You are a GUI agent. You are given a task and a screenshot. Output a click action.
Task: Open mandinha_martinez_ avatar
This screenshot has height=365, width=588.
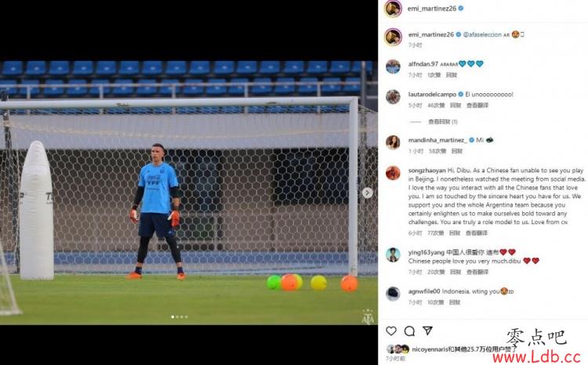(393, 143)
